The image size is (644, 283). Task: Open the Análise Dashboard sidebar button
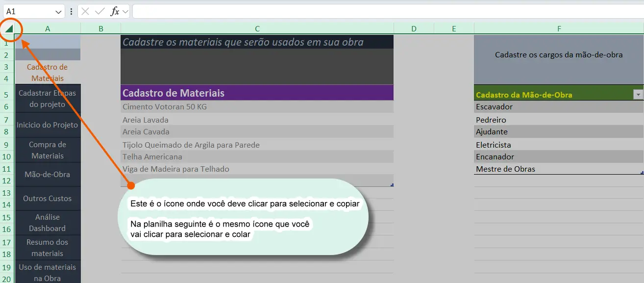pos(48,223)
